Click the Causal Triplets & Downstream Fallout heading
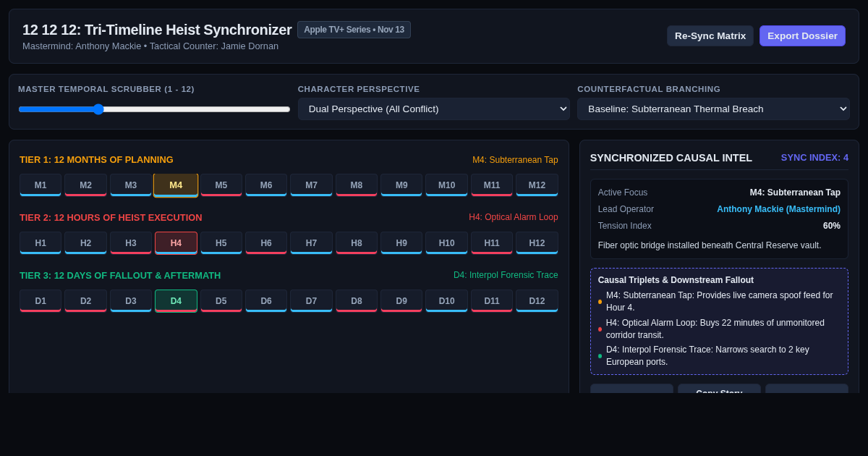Screen dimensions: 868x456 tap(676, 280)
